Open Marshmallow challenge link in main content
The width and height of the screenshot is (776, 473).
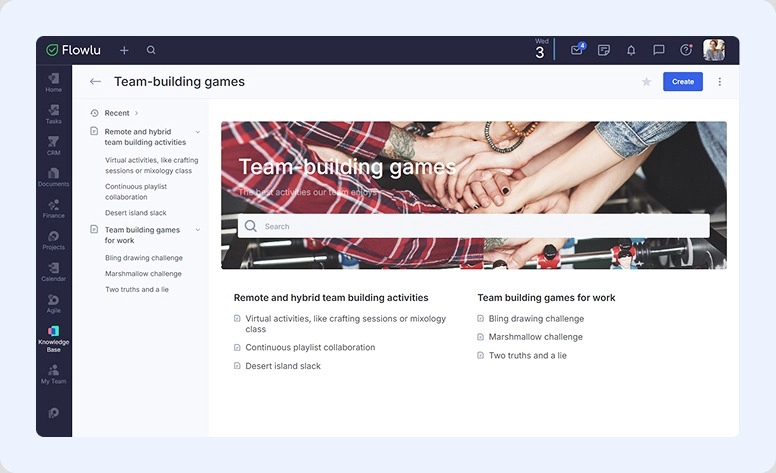pyautogui.click(x=535, y=337)
